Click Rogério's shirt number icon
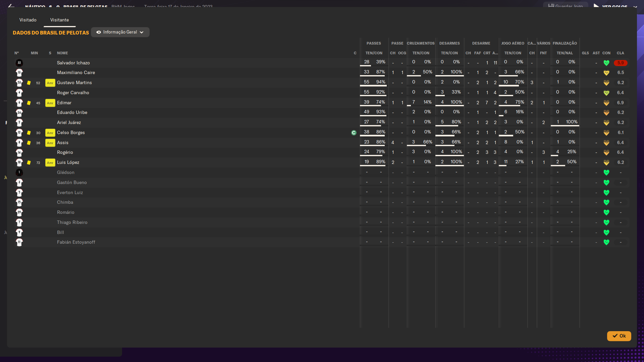The image size is (644, 362). (x=19, y=153)
